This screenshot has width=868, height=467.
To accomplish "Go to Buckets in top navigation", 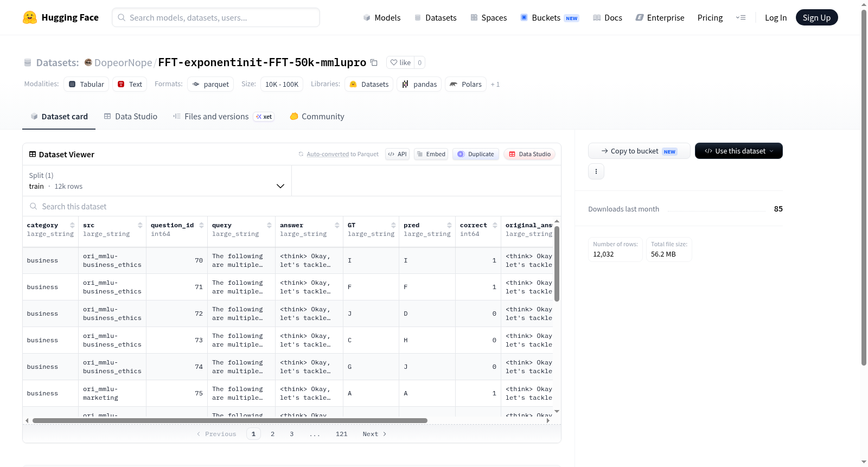I will point(550,17).
